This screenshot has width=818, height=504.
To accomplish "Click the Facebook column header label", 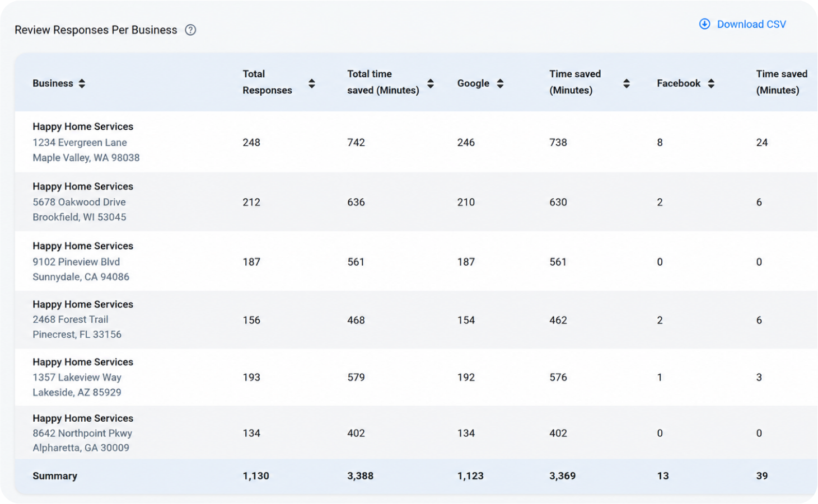I will click(679, 83).
